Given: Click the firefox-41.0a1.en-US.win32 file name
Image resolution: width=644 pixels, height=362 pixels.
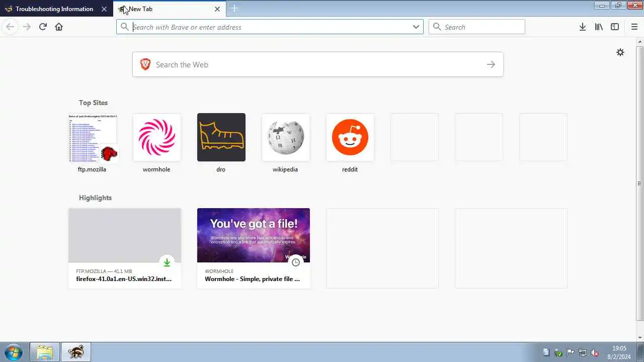Looking at the screenshot, I should tap(124, 279).
